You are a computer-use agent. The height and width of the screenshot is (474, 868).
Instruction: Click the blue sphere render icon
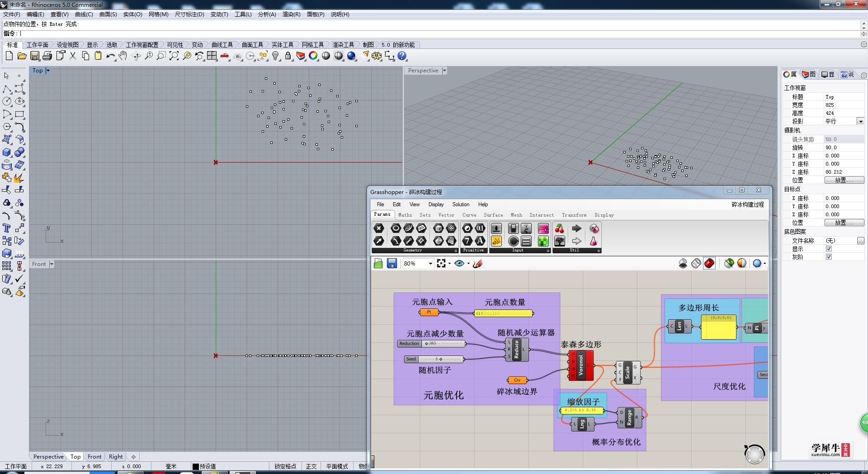click(351, 56)
